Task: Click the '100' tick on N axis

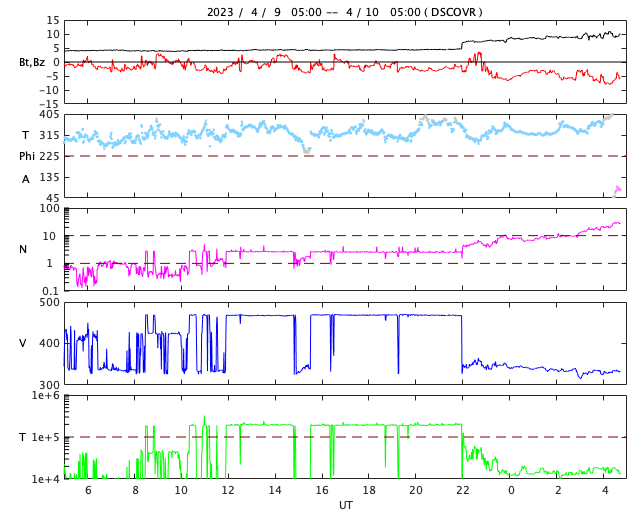Action: point(49,208)
